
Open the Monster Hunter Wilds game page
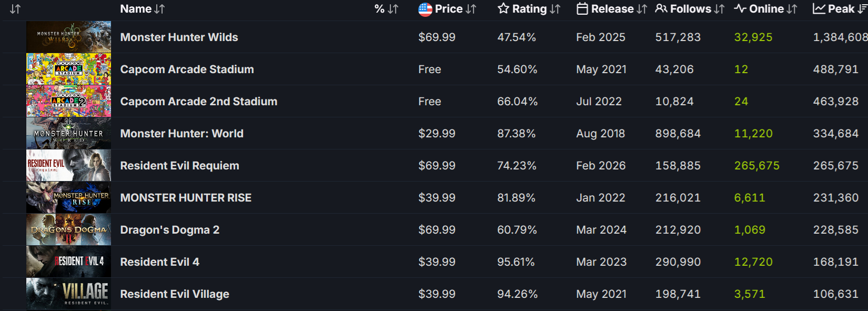[179, 37]
